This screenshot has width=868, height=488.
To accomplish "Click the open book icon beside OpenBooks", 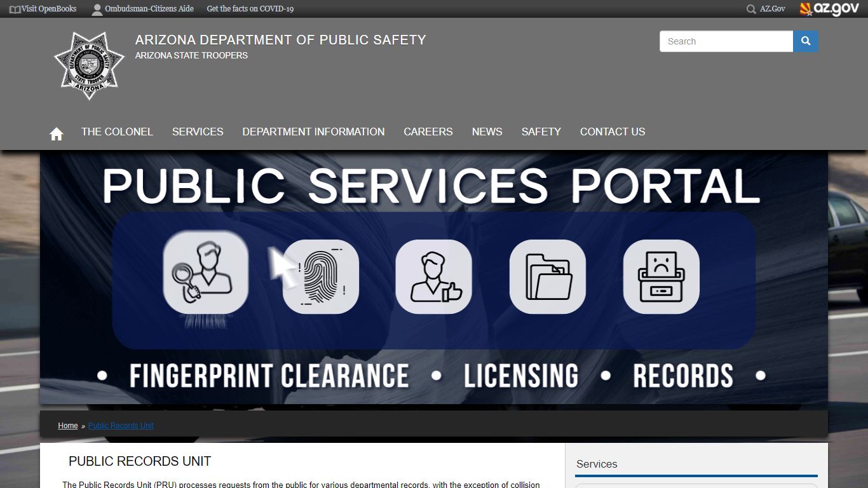I will click(x=15, y=10).
